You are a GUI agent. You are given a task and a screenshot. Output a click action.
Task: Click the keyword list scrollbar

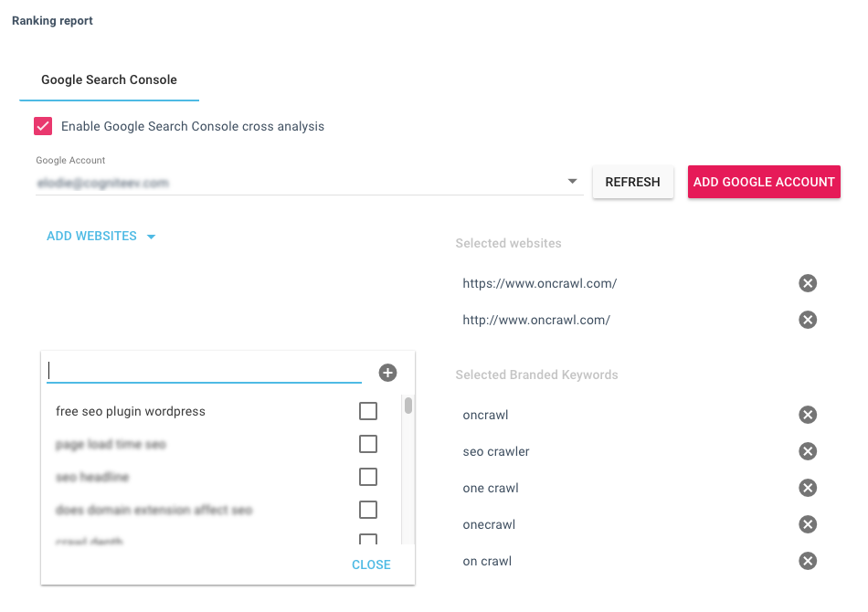coord(408,406)
